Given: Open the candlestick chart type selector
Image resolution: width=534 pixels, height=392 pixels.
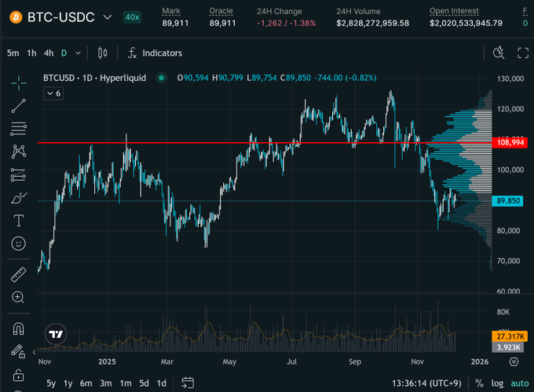Looking at the screenshot, I should point(103,53).
